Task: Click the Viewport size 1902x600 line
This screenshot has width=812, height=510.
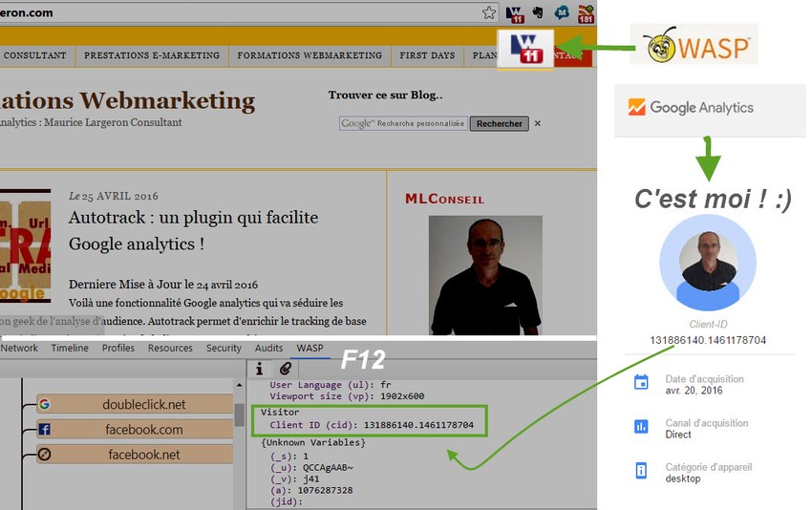Action: click(347, 396)
